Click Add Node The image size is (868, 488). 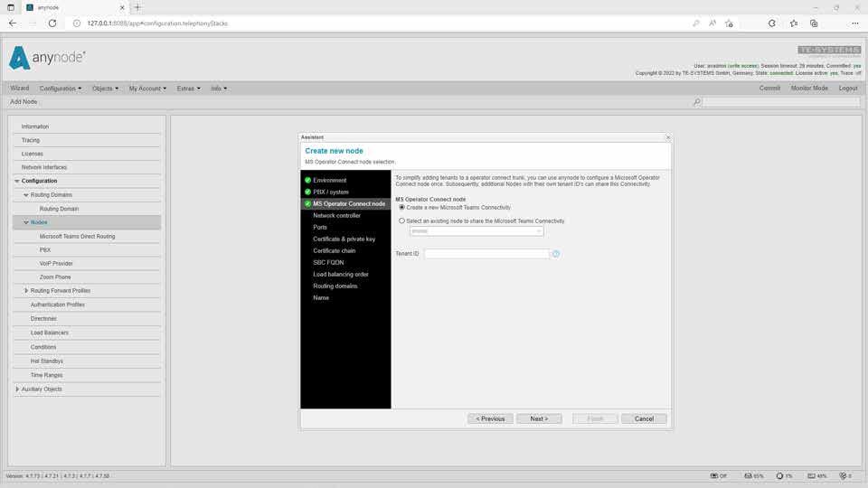(x=24, y=102)
